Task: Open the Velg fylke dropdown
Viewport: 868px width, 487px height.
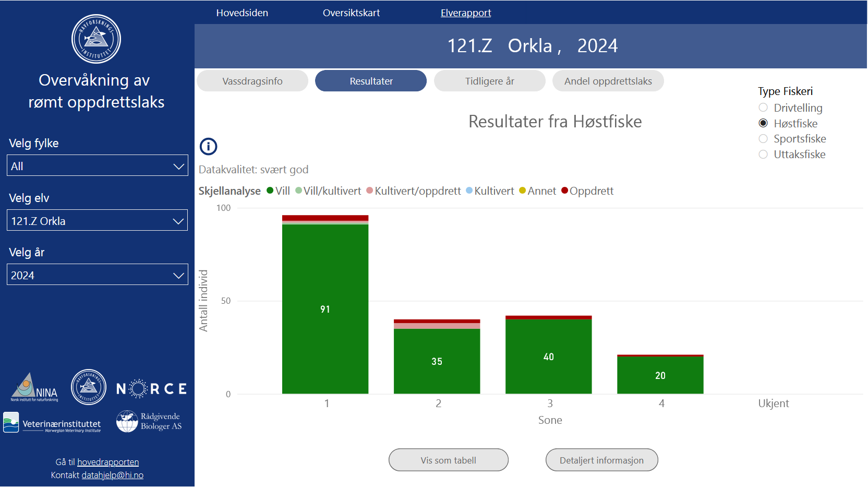Action: pos(97,165)
